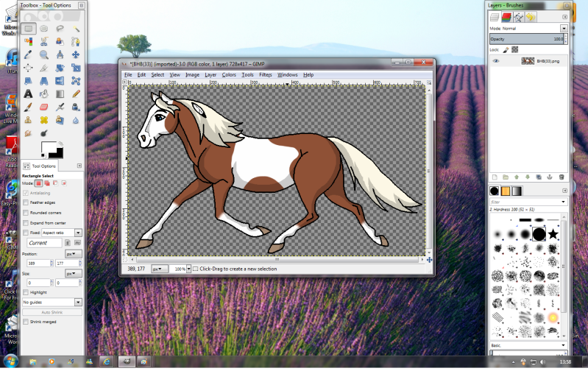588x371 pixels.
Task: Select the Airbrush tool
Action: tap(60, 107)
